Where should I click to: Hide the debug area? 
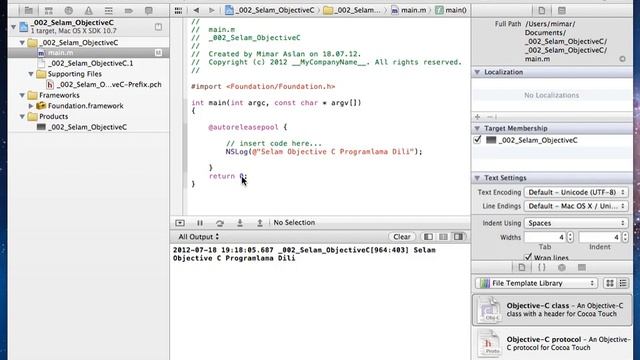[x=180, y=223]
